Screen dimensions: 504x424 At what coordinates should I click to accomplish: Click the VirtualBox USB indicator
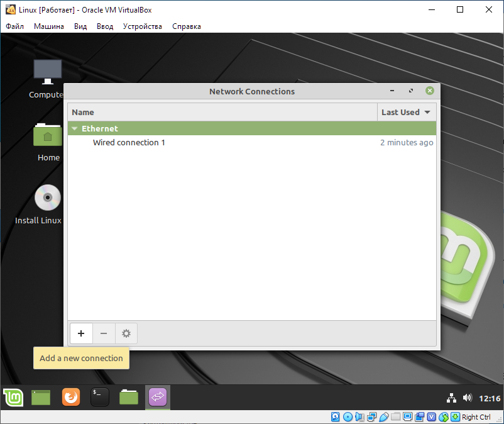pyautogui.click(x=383, y=417)
